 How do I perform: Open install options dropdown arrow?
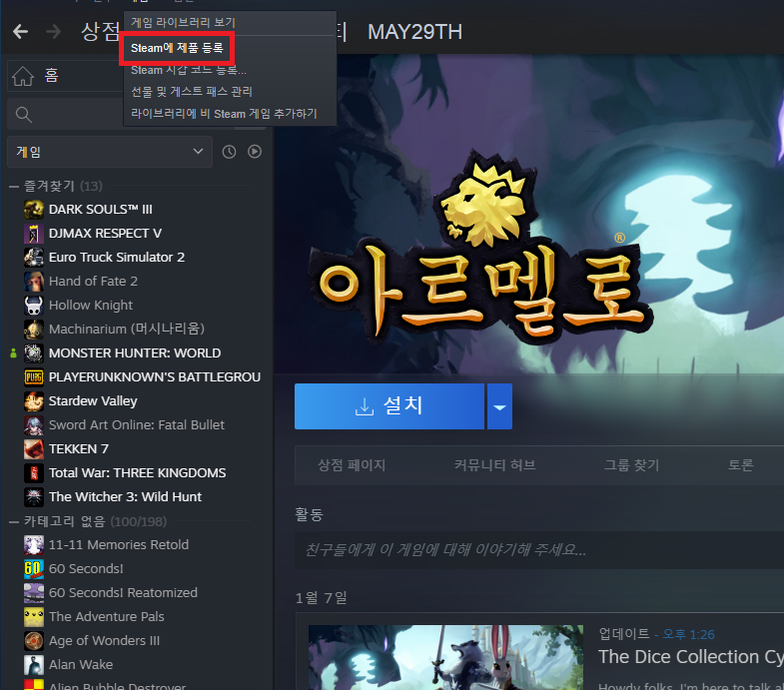499,406
